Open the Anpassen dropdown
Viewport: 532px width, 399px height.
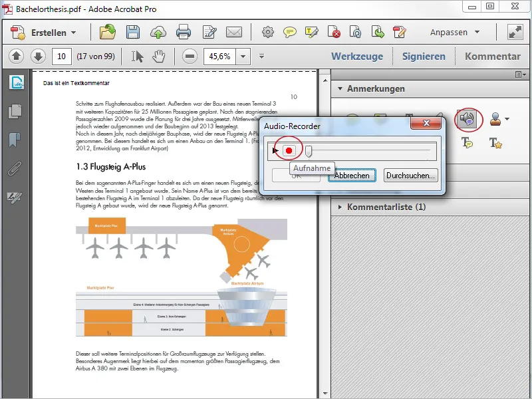tap(455, 32)
